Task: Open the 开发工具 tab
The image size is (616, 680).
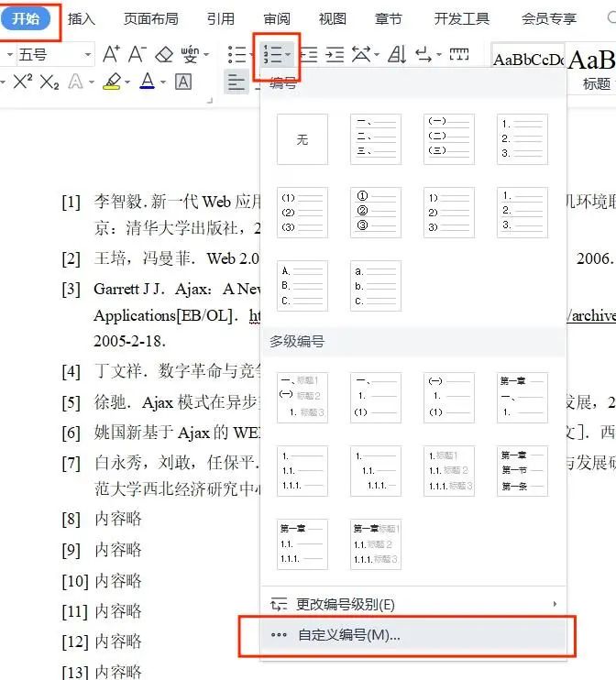Action: 462,19
